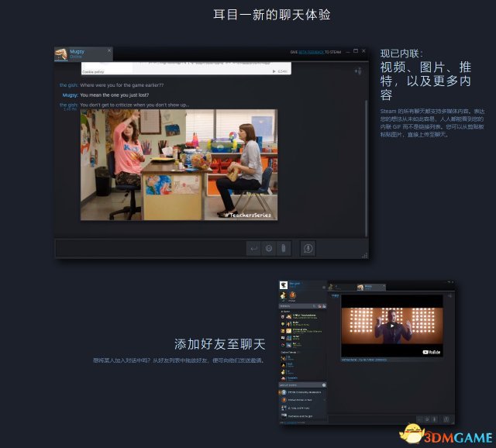Collapse the Online Friends section
The image size is (496, 448).
point(289,352)
